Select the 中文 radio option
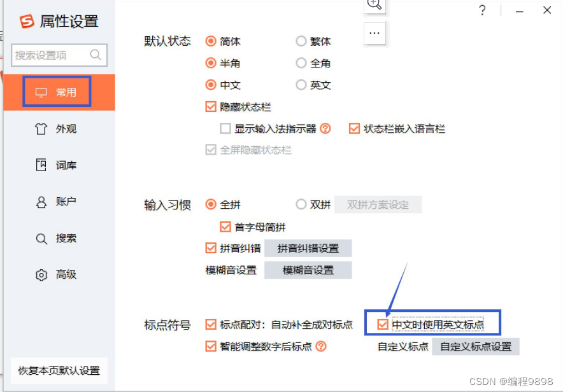The width and height of the screenshot is (563, 392). [211, 85]
